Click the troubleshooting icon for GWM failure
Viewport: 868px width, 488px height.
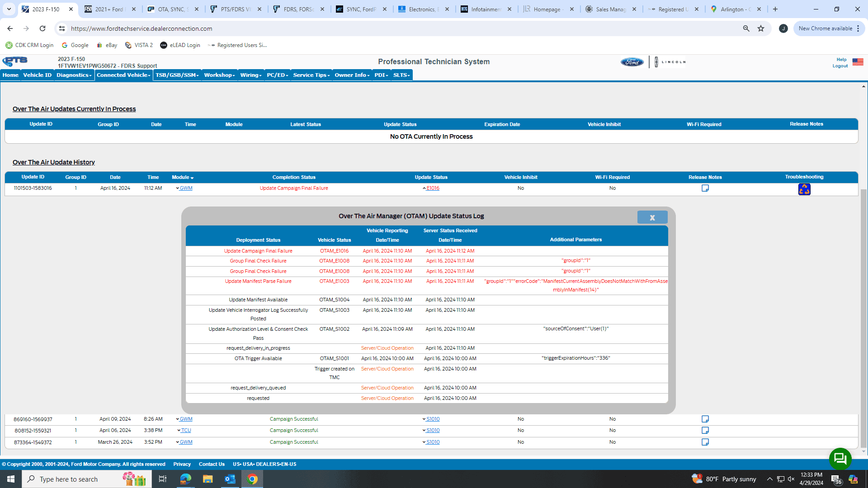pos(804,189)
